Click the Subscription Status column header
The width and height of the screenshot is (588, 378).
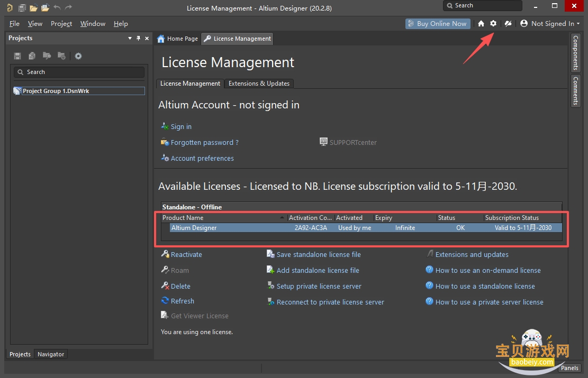(522, 218)
